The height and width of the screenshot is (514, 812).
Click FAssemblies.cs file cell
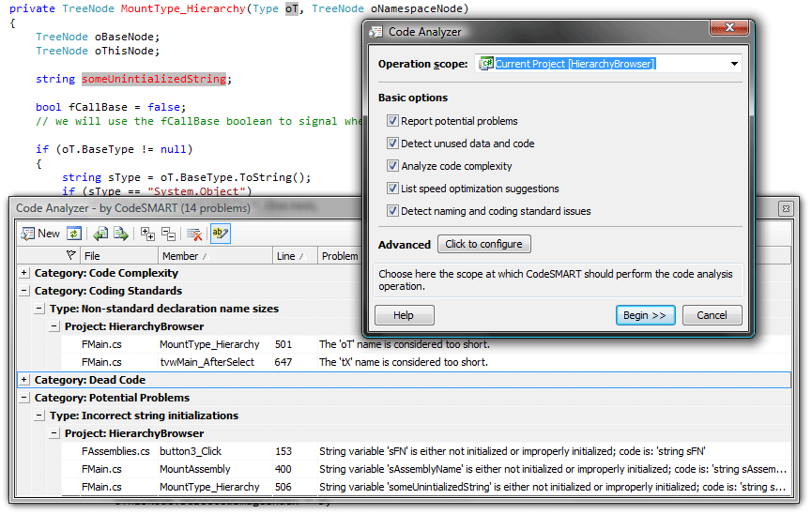click(x=115, y=451)
